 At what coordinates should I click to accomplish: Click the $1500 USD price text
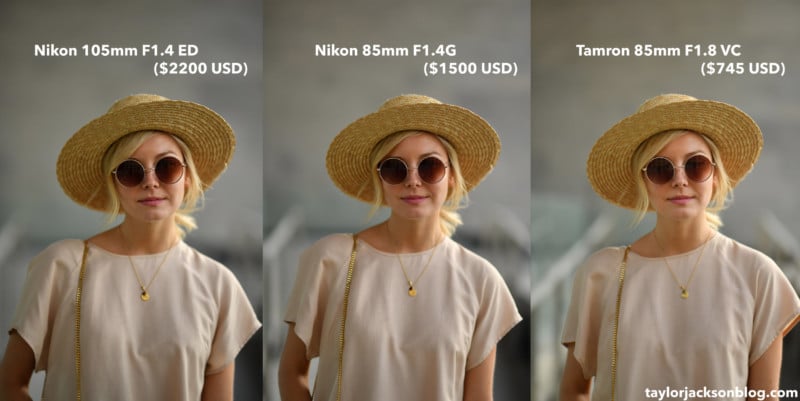pos(470,68)
